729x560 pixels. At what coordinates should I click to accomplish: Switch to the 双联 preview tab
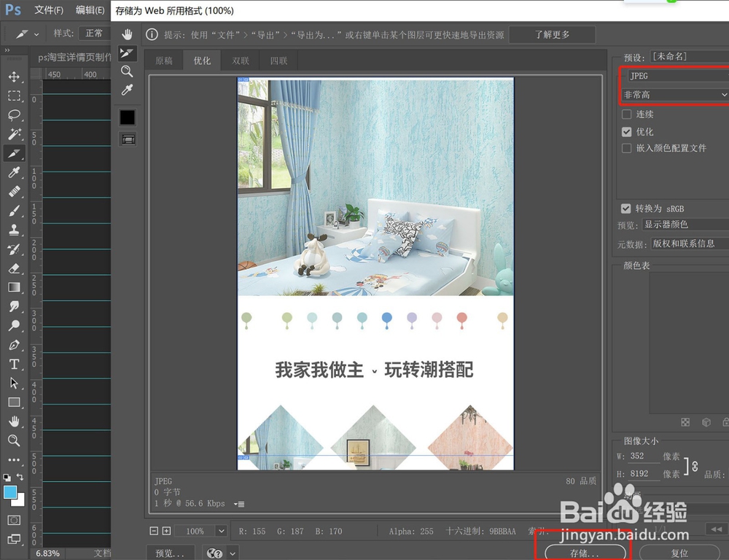(x=241, y=61)
